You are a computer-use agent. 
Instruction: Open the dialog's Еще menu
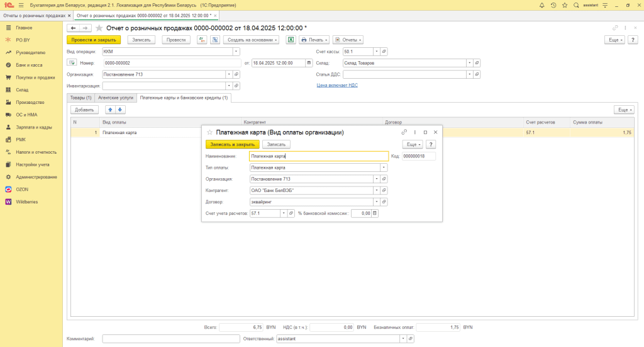pyautogui.click(x=413, y=144)
